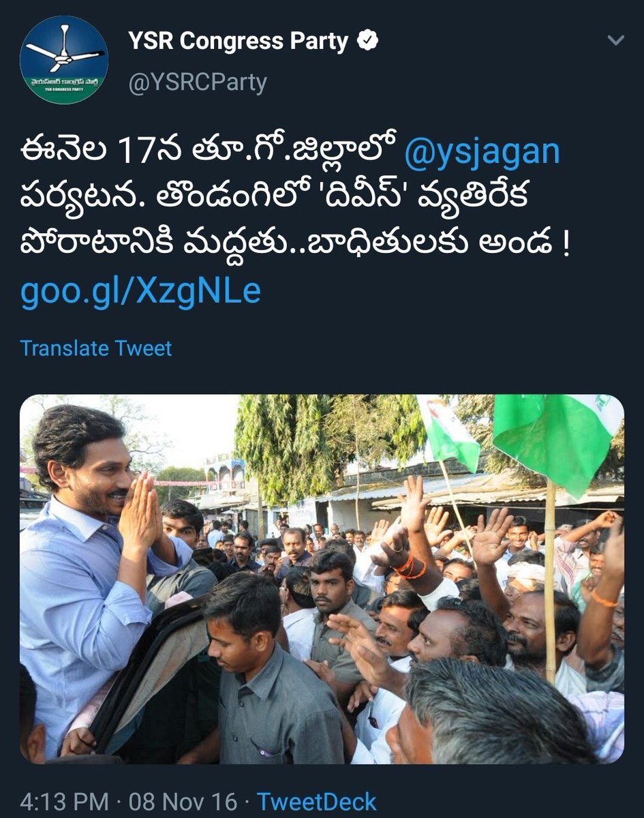The width and height of the screenshot is (644, 818).
Task: Click the ceiling fan logo in avatar
Action: (65, 47)
